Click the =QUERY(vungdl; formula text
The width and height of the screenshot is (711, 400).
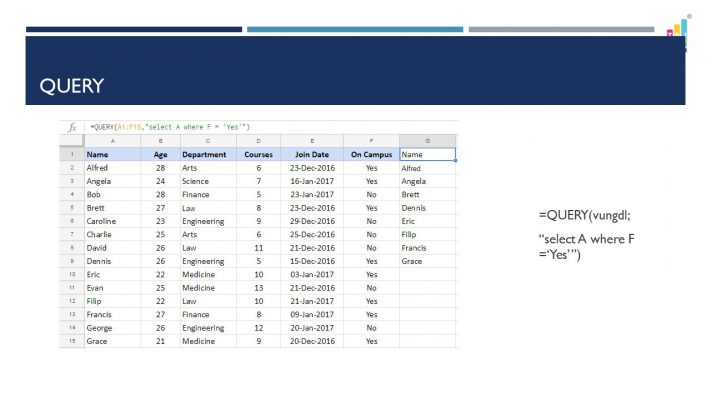587,217
